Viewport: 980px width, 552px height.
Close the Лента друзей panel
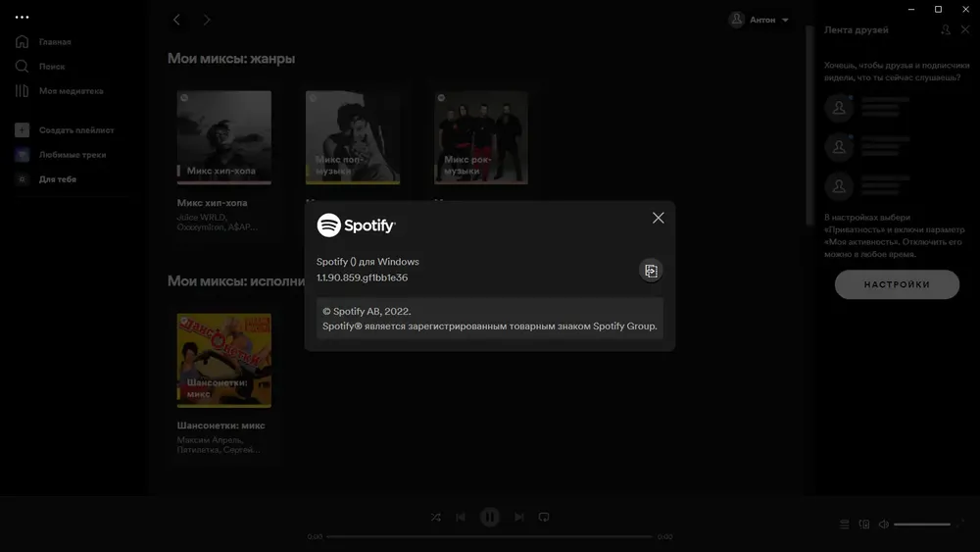click(965, 29)
